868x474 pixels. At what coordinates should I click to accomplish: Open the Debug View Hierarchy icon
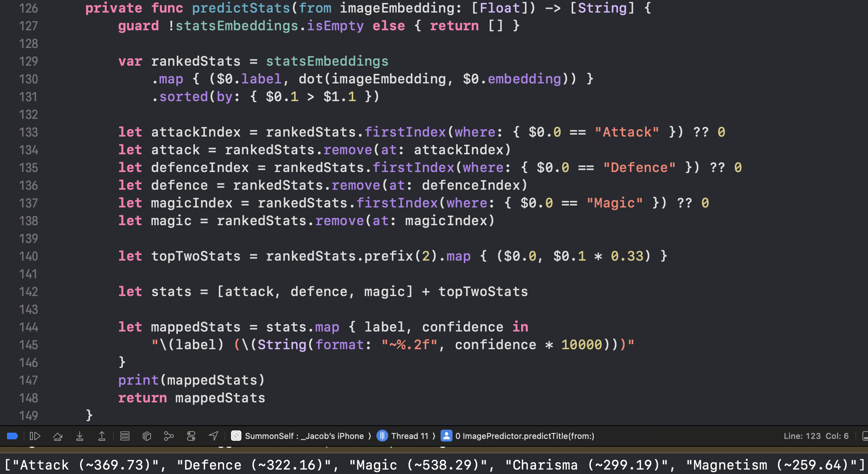(x=147, y=436)
